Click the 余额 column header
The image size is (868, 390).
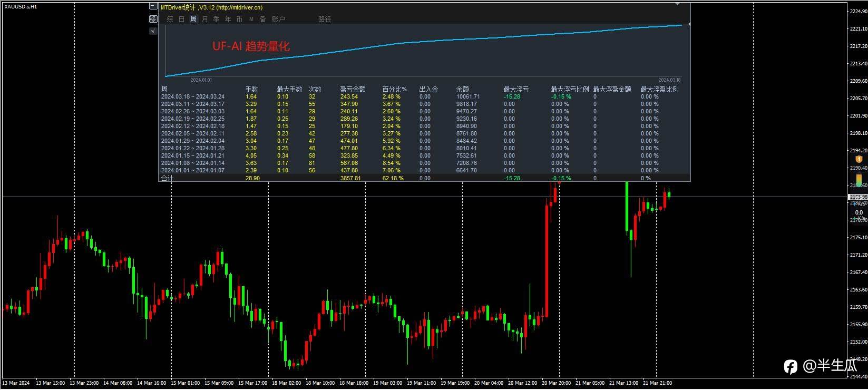(462, 89)
